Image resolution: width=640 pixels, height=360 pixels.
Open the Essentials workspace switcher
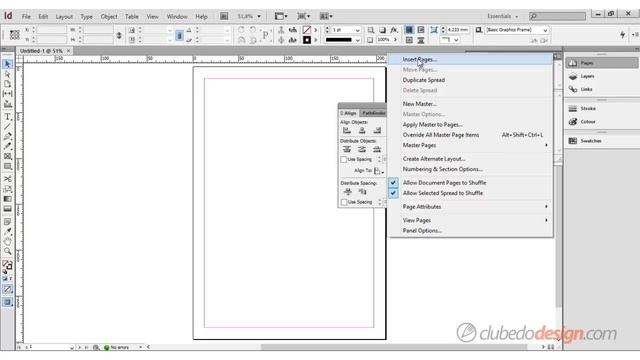coord(502,16)
